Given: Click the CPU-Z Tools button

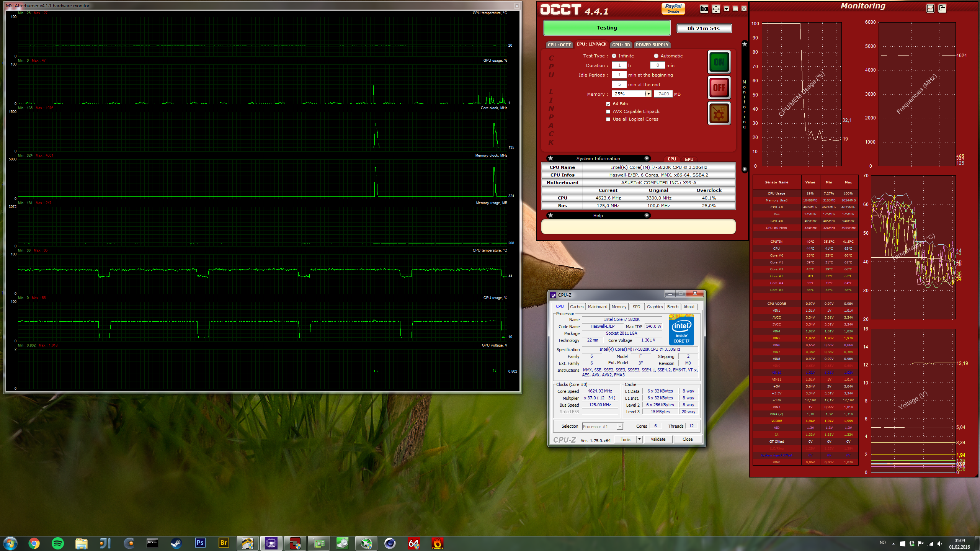Looking at the screenshot, I should coord(626,439).
